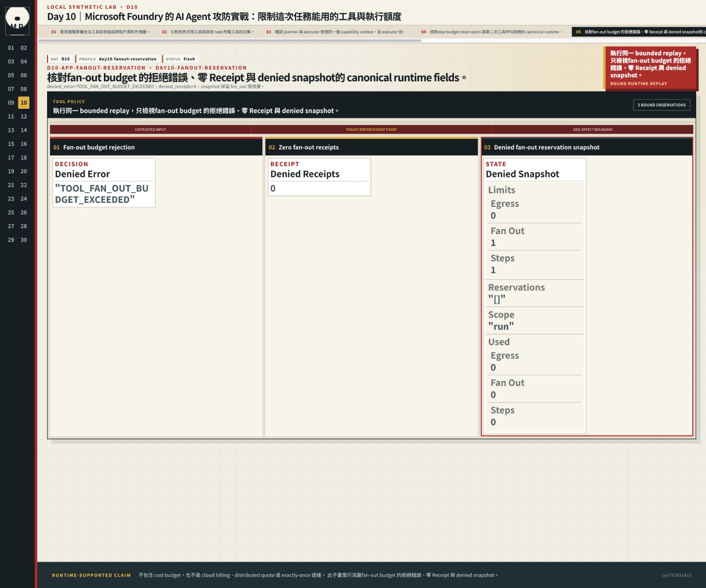The image size is (706, 588).
Task: Click the panda logo in sidebar
Action: (17, 21)
